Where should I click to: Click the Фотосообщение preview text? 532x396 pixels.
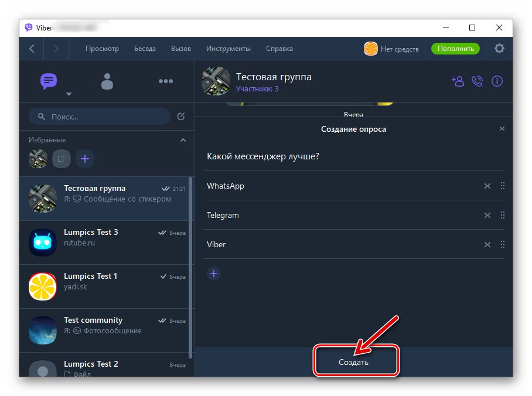pos(112,331)
